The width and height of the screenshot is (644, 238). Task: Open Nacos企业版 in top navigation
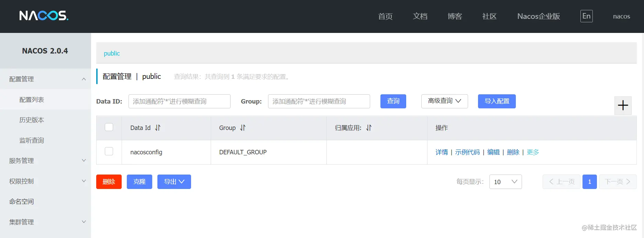(x=538, y=16)
